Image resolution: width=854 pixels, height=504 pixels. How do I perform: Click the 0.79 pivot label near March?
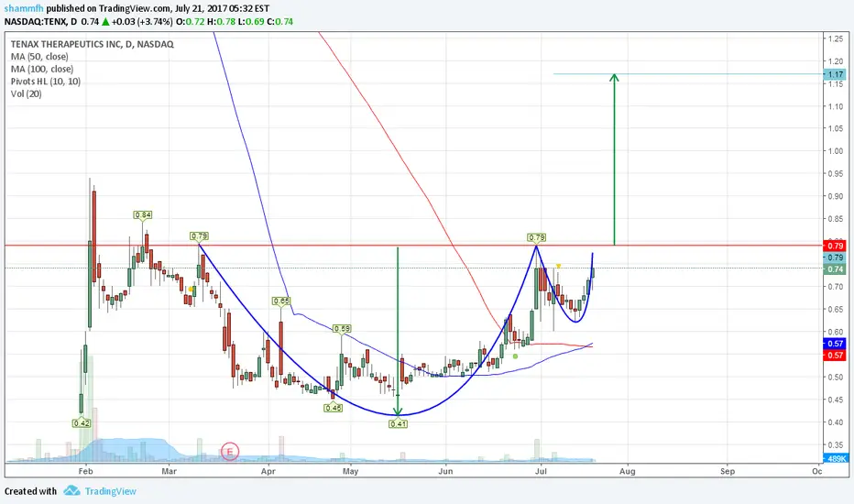[x=200, y=236]
